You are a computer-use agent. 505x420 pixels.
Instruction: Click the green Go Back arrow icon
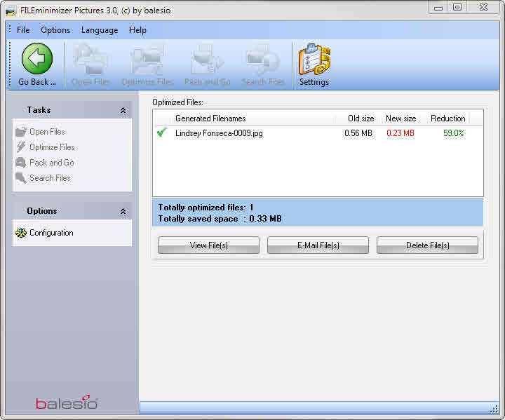pos(37,59)
